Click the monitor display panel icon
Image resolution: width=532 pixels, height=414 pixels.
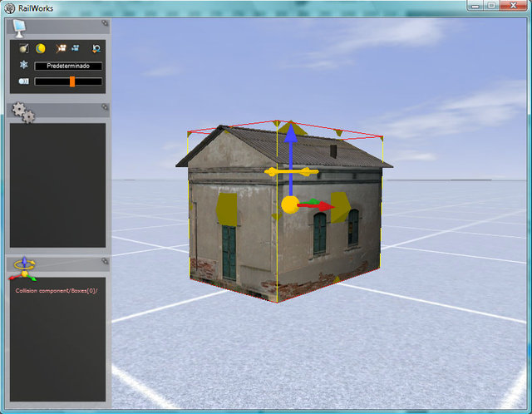[x=20, y=27]
